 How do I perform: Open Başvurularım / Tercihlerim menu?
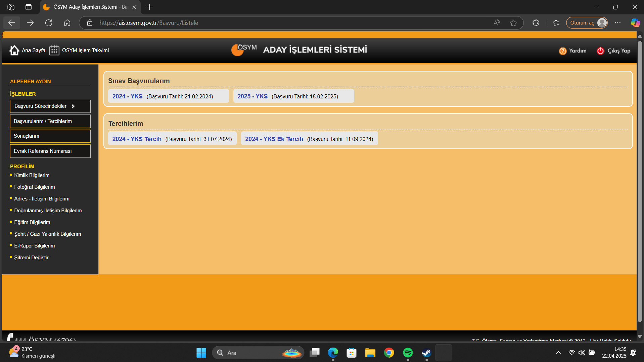coord(50,121)
